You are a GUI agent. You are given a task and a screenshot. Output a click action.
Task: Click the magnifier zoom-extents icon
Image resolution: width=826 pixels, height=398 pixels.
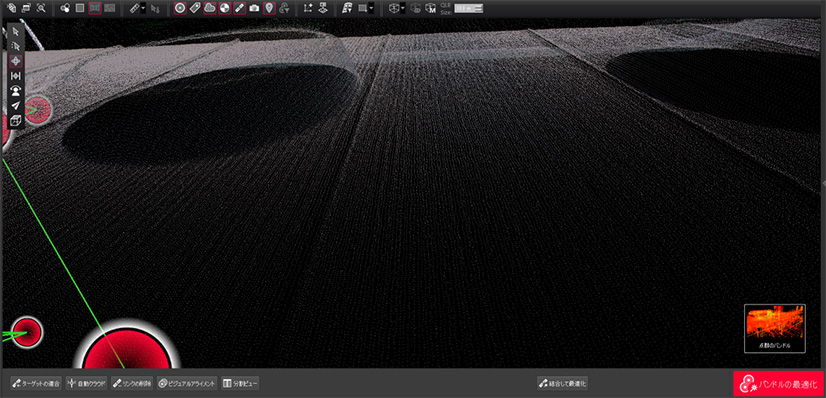pos(41,8)
